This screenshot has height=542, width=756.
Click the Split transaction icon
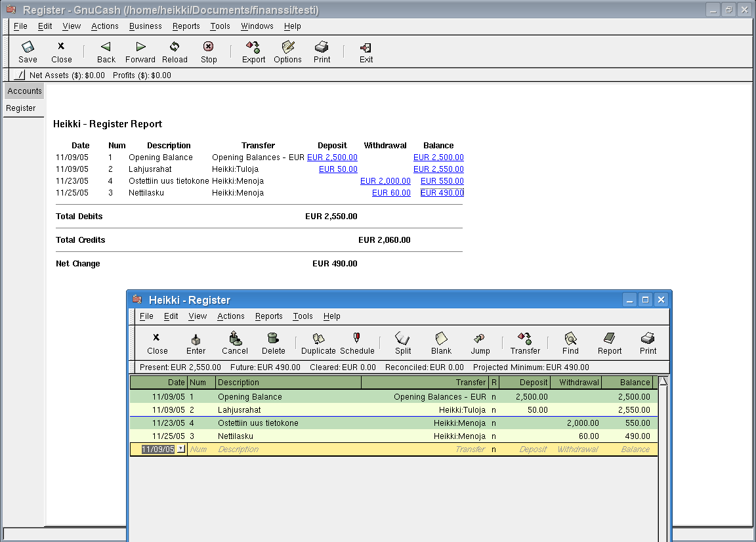click(x=402, y=339)
